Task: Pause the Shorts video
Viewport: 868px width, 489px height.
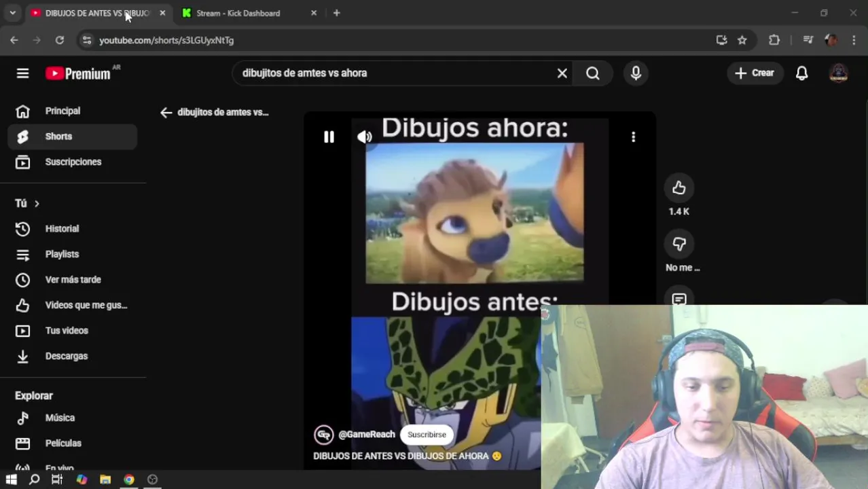Action: [x=329, y=137]
